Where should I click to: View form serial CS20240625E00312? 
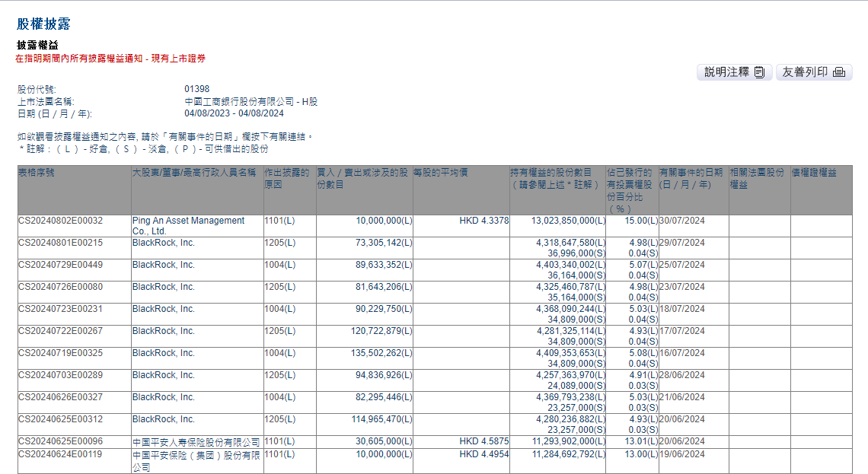(60, 419)
